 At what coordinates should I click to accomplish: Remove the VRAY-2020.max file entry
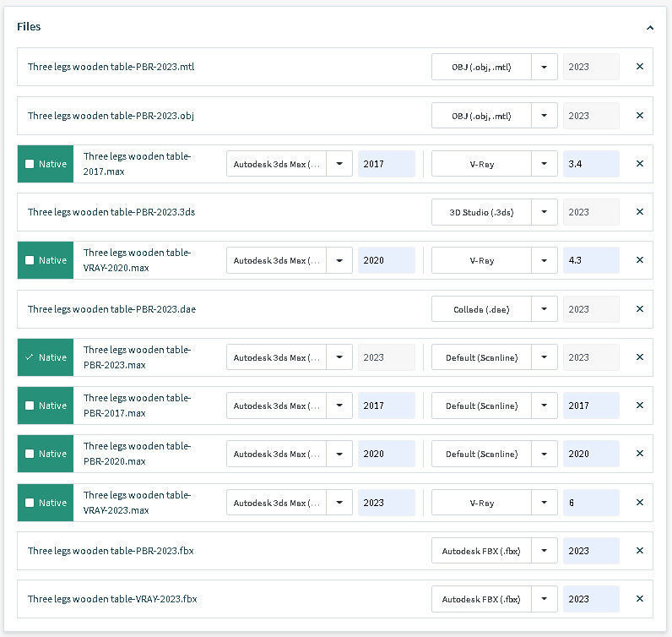tap(639, 260)
